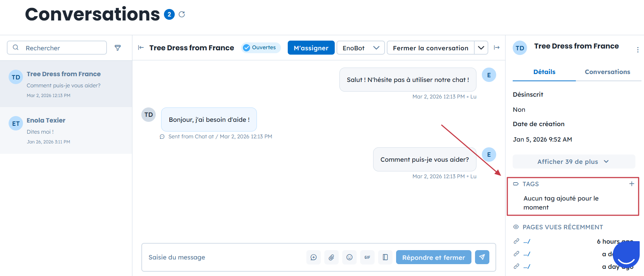The image size is (644, 276).
Task: Click the Sent from Chat timestamp line
Action: tap(220, 137)
